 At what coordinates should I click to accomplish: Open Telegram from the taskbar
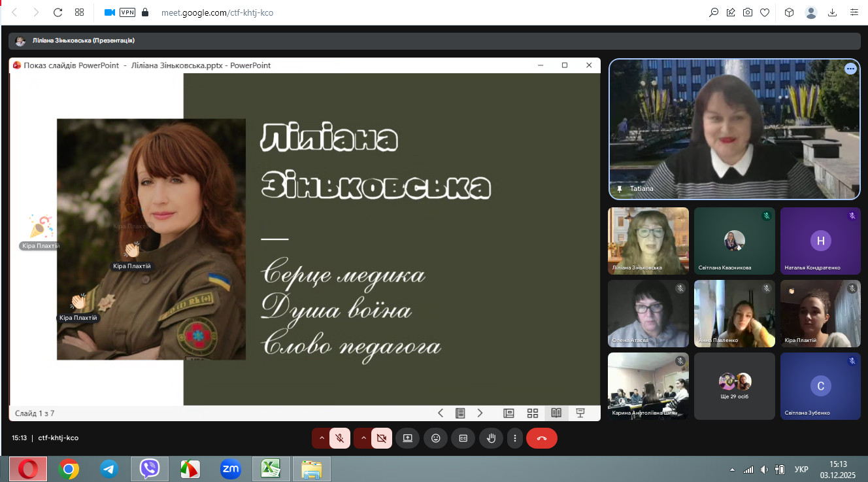click(x=109, y=469)
